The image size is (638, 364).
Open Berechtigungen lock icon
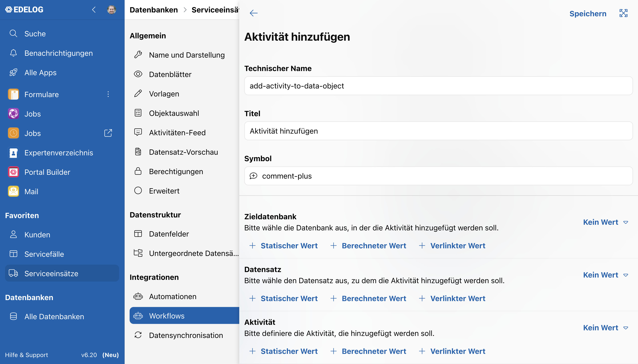(138, 171)
